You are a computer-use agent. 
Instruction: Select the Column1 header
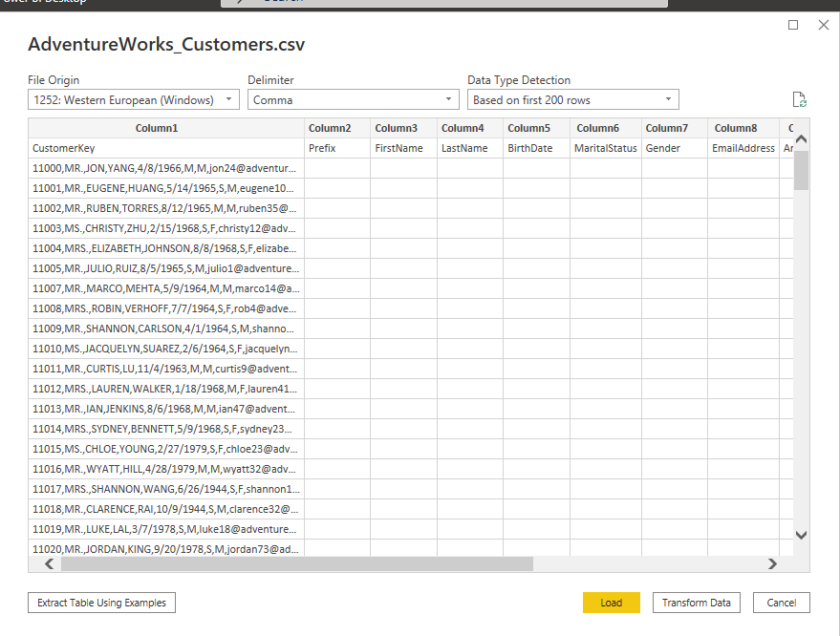(166, 128)
